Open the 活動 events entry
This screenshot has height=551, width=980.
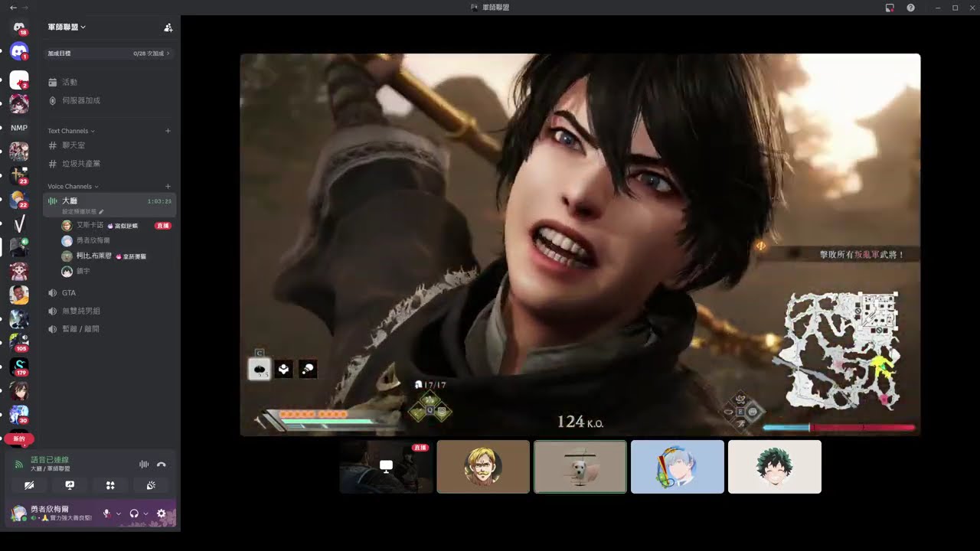tap(109, 82)
